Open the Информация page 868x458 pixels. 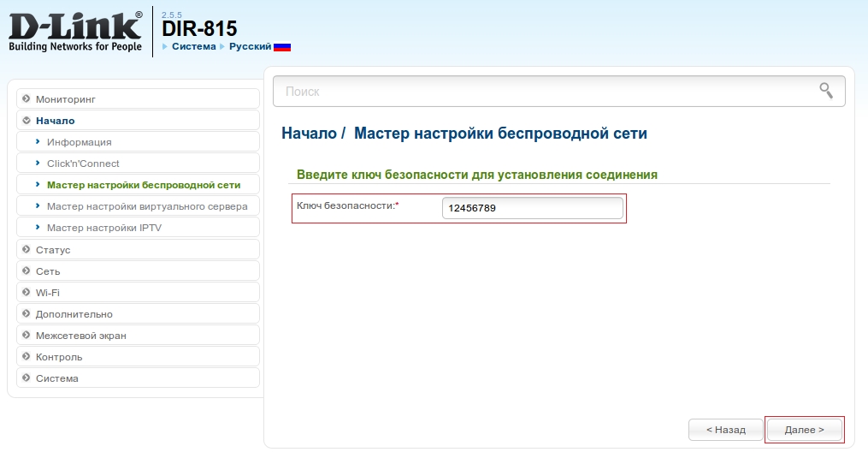click(x=80, y=142)
